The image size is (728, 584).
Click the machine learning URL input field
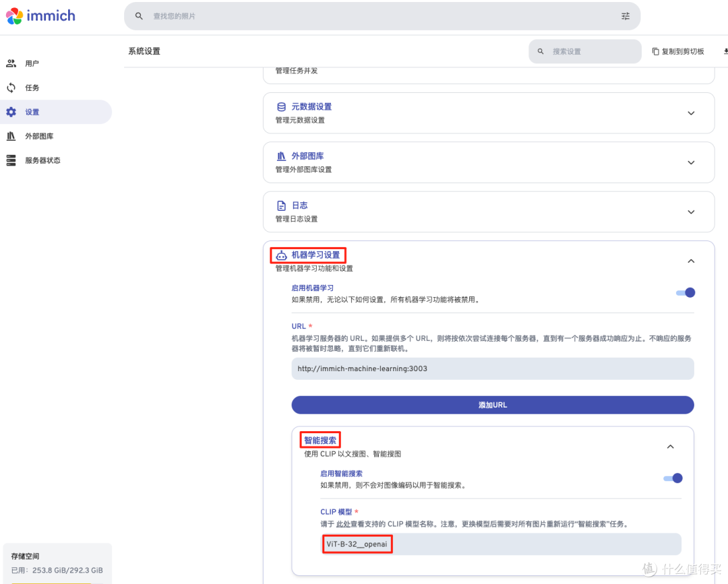click(x=493, y=368)
